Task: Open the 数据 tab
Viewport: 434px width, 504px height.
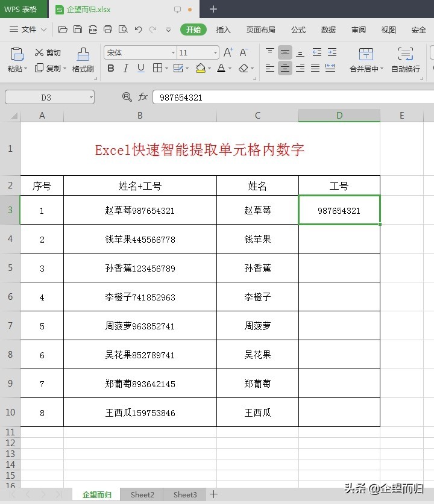Action: 328,30
